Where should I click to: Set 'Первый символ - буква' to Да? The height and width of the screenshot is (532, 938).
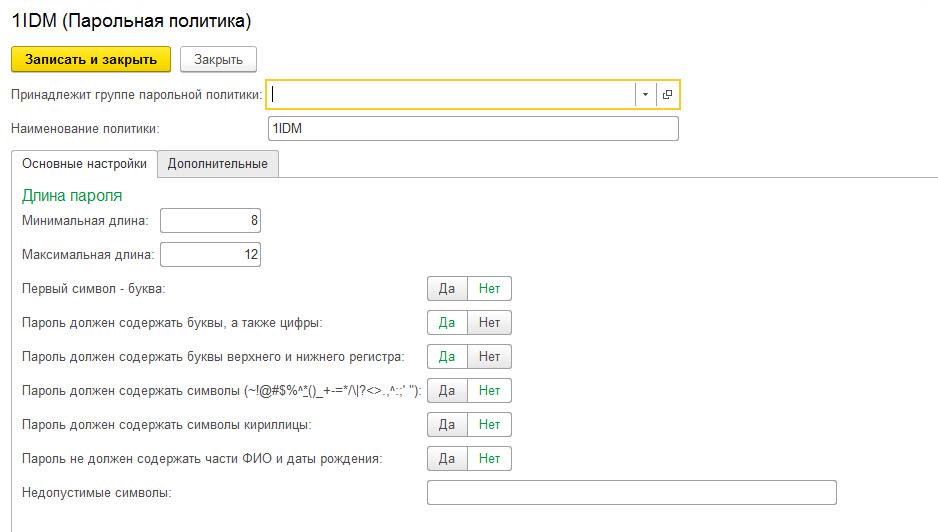pyautogui.click(x=447, y=289)
